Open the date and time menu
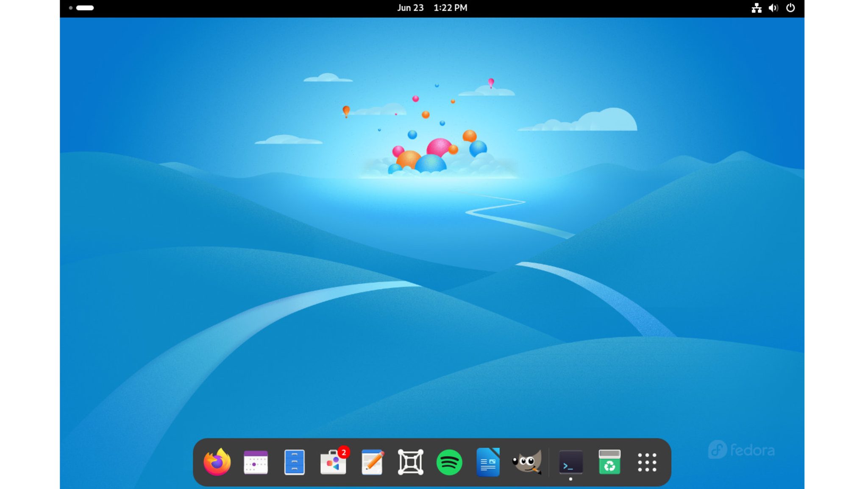 click(x=432, y=8)
